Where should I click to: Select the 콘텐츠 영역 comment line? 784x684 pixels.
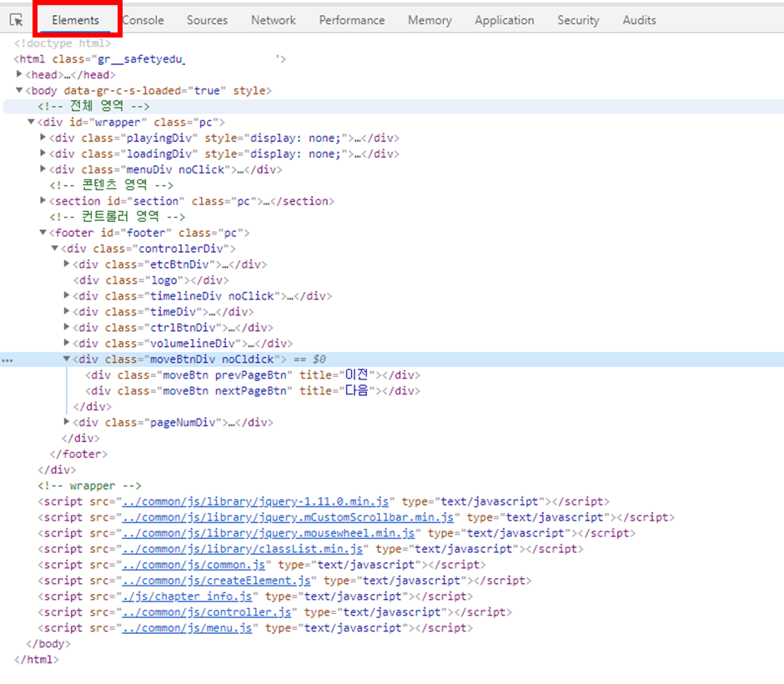(x=112, y=185)
